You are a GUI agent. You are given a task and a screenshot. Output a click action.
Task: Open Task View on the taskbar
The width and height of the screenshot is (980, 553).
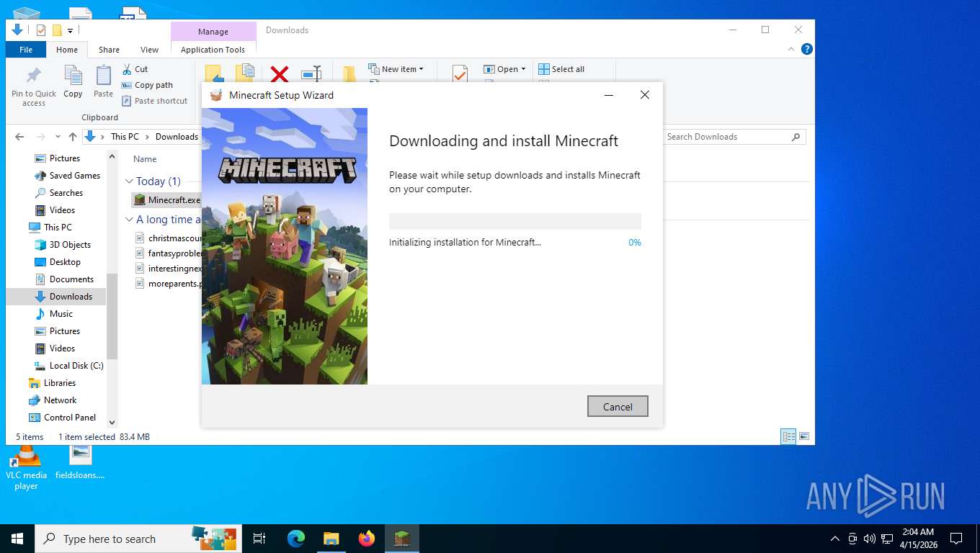click(259, 539)
